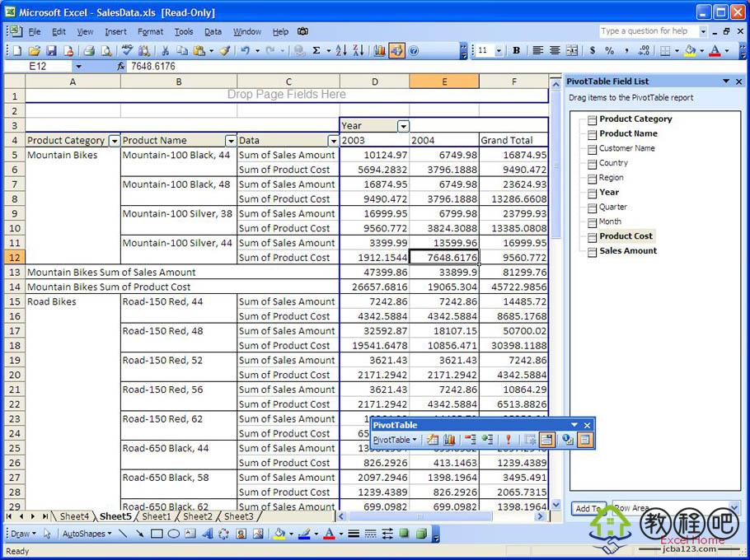Open the Product Name field dropdown

(231, 141)
